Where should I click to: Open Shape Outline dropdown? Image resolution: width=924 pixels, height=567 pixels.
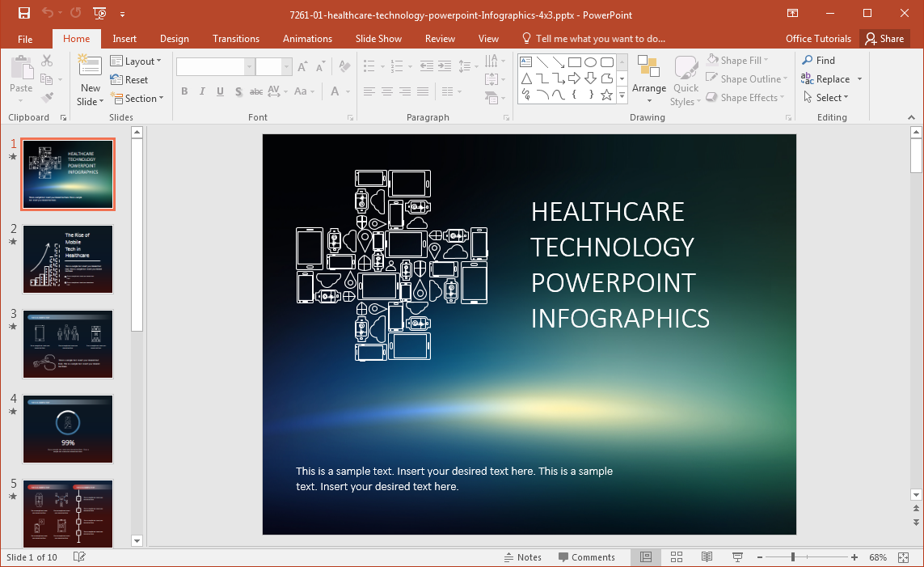coord(747,79)
